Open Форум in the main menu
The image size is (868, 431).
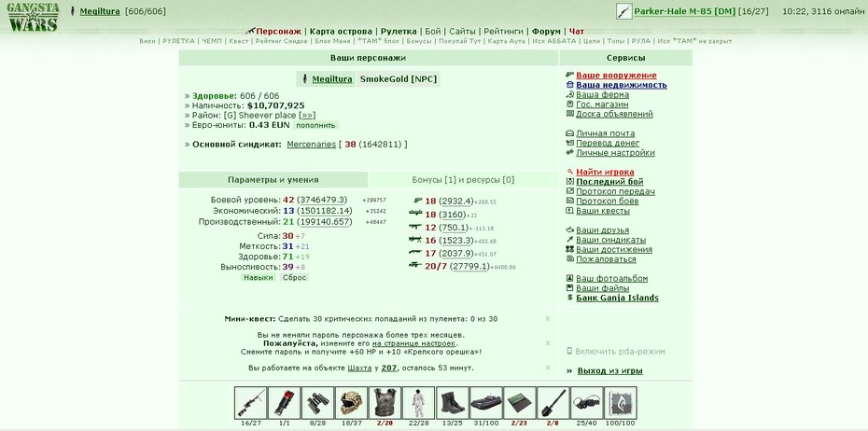546,32
